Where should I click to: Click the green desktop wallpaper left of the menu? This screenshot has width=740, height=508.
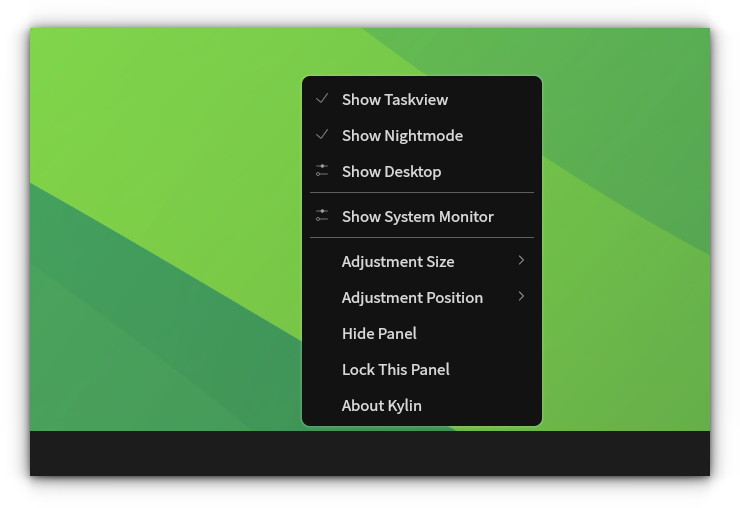coord(160,250)
